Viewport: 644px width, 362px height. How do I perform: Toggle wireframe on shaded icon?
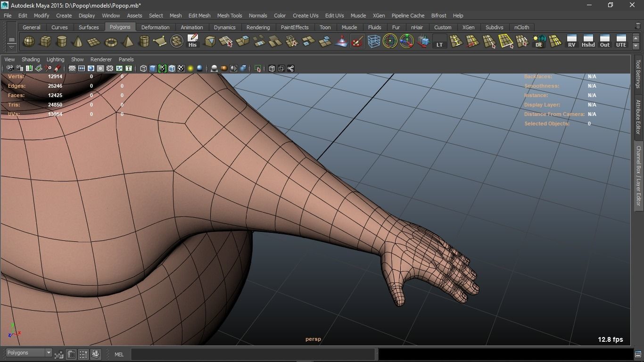coord(172,68)
